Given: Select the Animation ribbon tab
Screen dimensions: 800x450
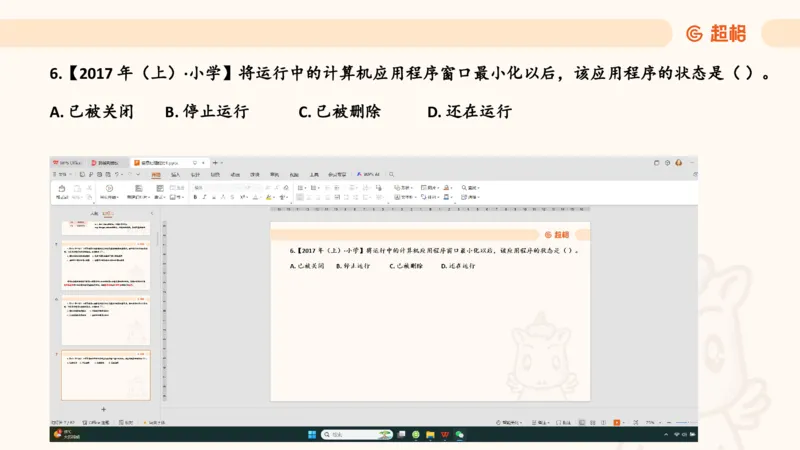Looking at the screenshot, I should click(x=235, y=174).
